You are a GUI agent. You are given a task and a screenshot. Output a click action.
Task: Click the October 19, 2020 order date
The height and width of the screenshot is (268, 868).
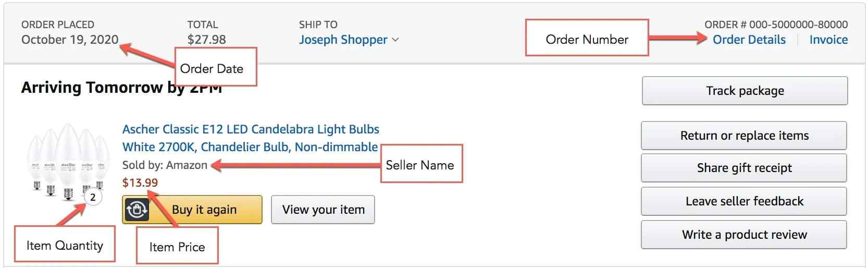(x=70, y=40)
